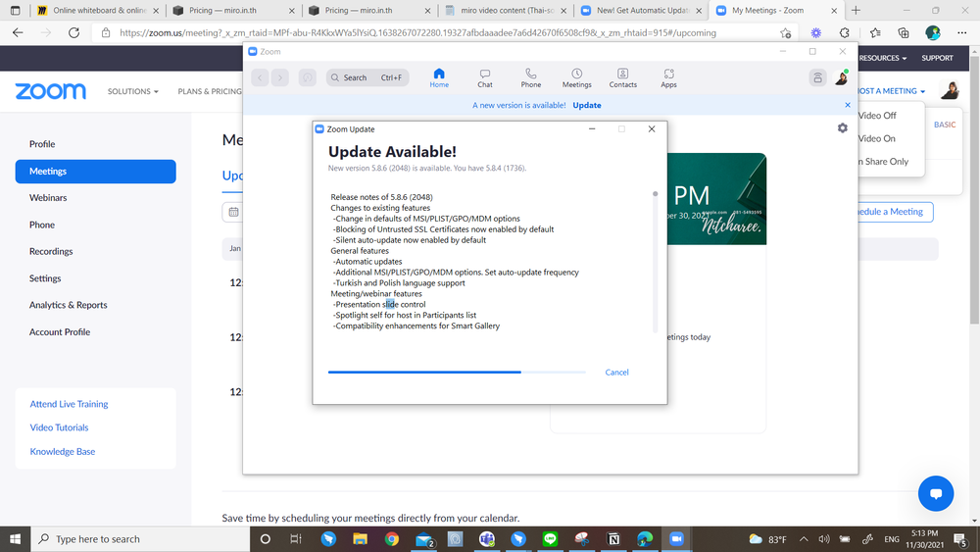
Task: Open the Zoom client settings gear
Action: pos(843,127)
